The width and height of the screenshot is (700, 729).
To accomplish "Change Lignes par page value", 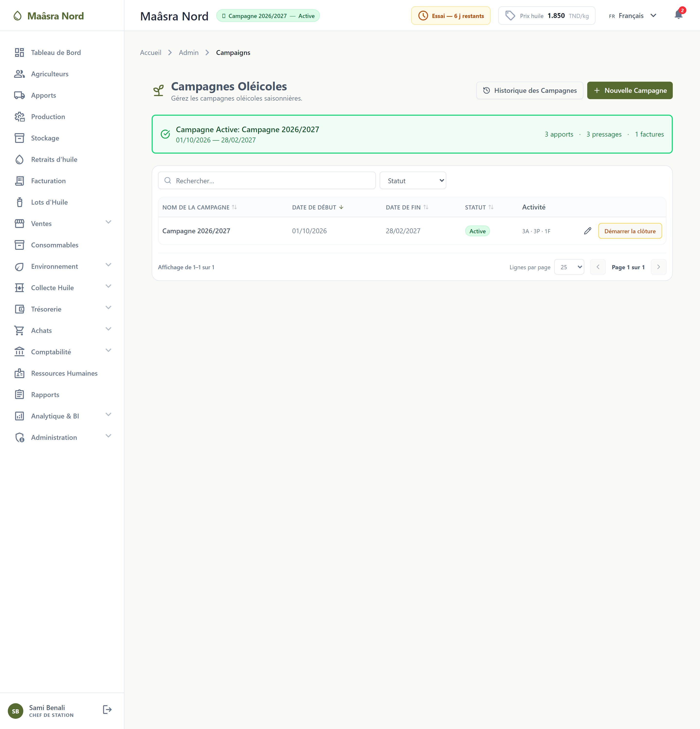I will [x=569, y=267].
